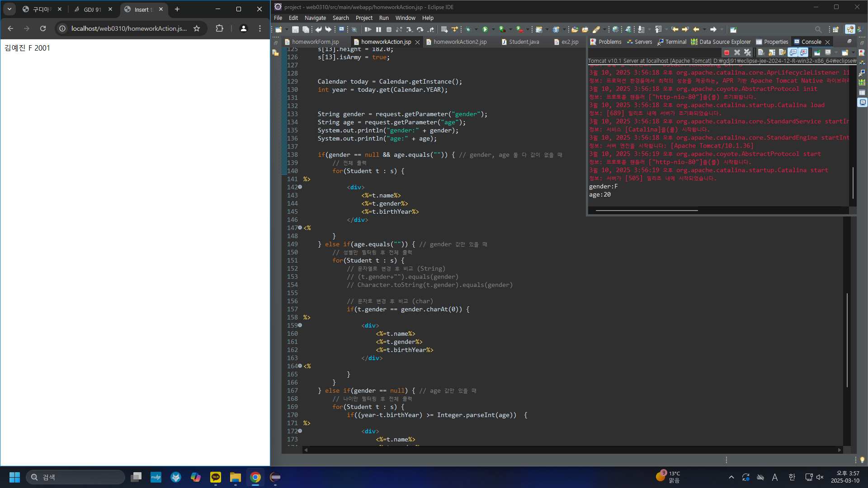Collapse the div fold marker at line 142
This screenshot has height=488, width=868.
[x=300, y=187]
